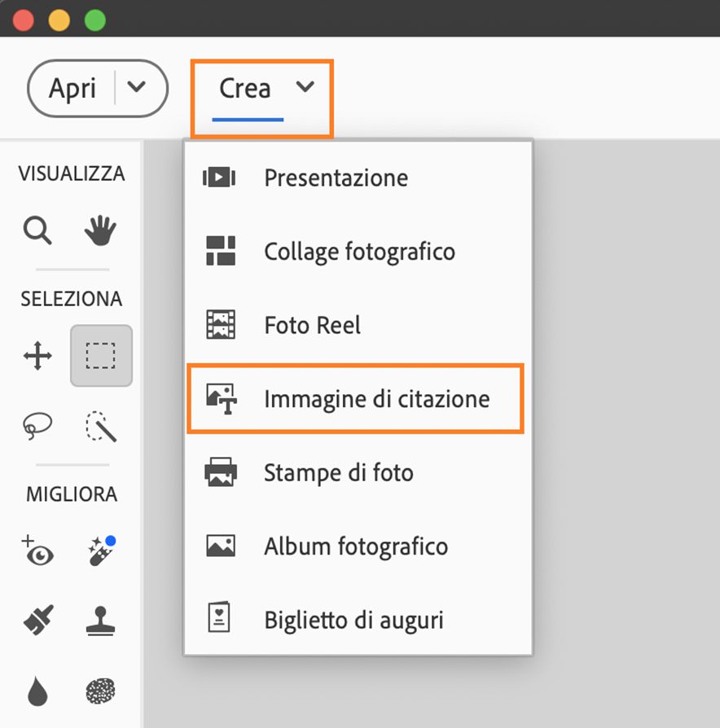Select the Blur droplet tool
This screenshot has height=728, width=720.
click(x=37, y=691)
